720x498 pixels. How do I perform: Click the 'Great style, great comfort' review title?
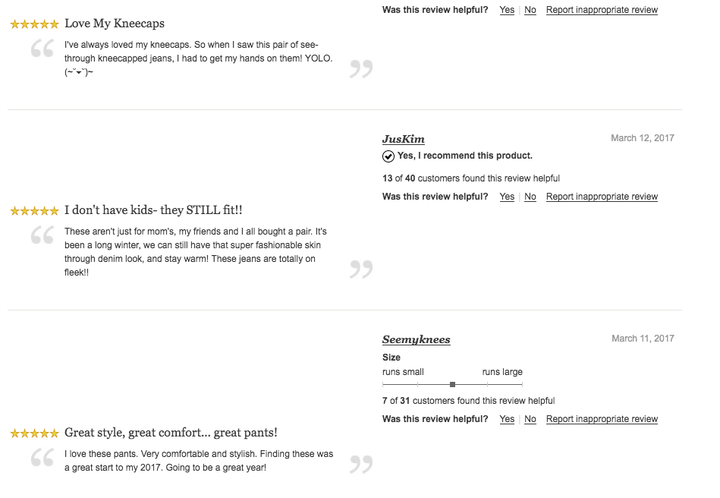point(171,433)
